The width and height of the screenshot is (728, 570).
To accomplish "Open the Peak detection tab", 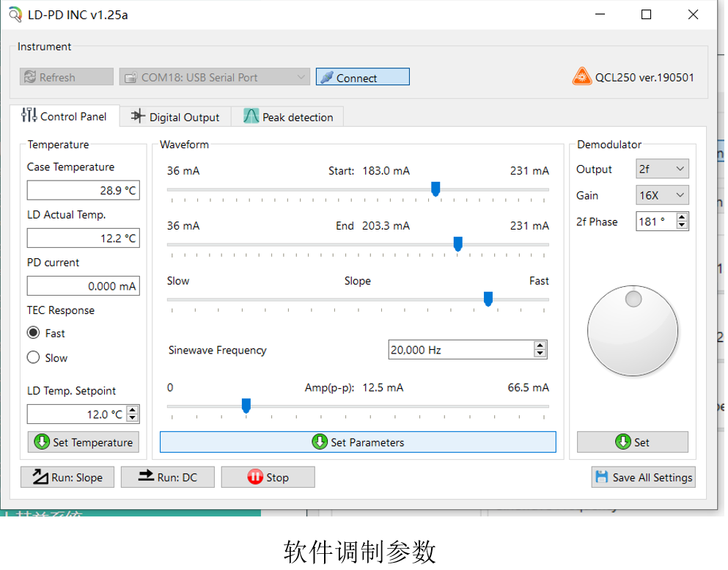I will [x=288, y=117].
